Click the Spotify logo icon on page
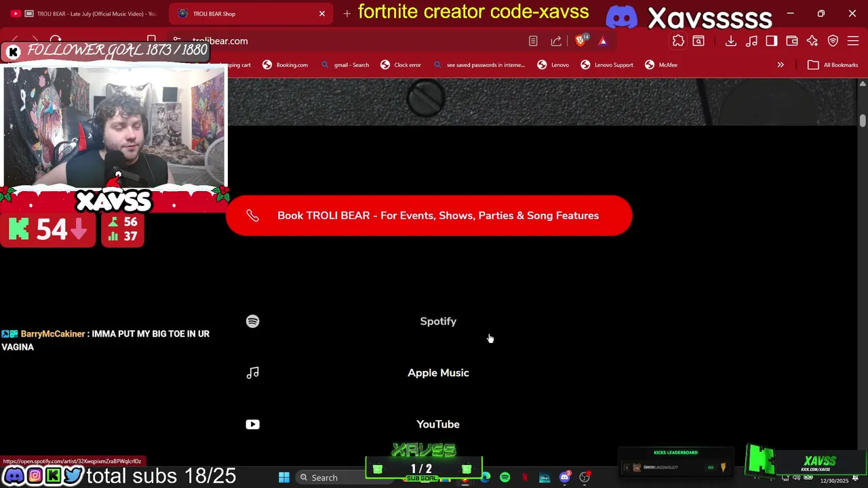The width and height of the screenshot is (868, 488). point(252,321)
